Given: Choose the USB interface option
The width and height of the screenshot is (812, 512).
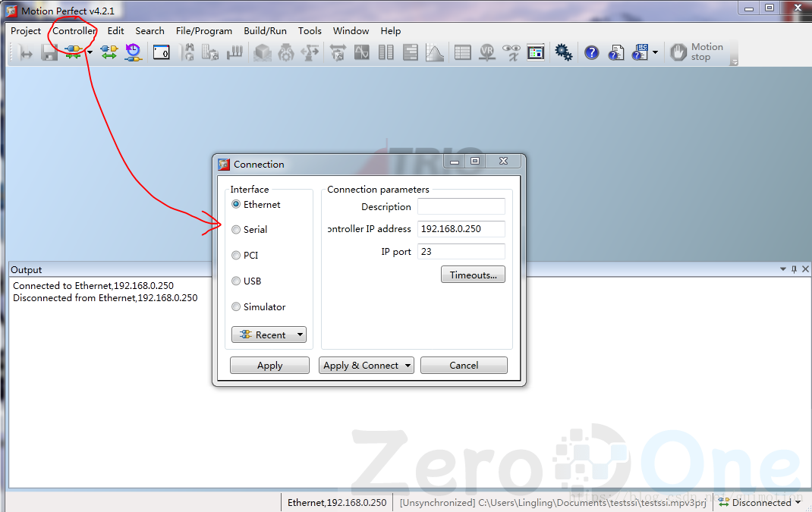Looking at the screenshot, I should pos(236,281).
